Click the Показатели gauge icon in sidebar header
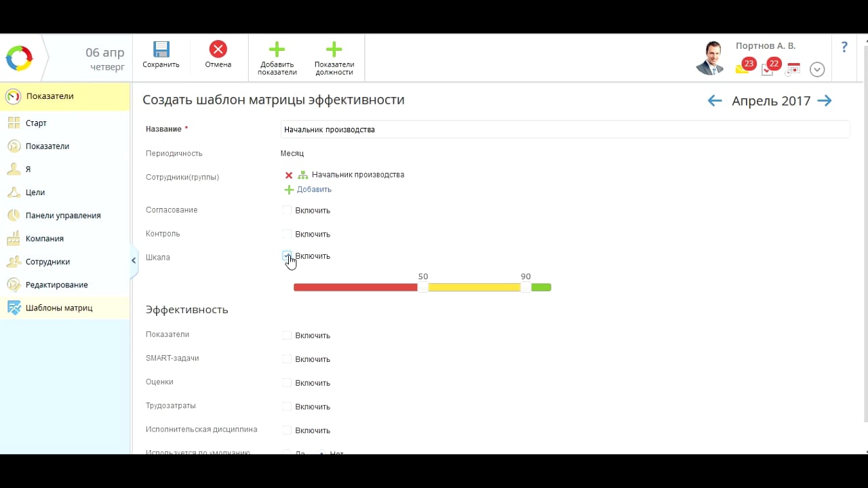 [x=13, y=96]
